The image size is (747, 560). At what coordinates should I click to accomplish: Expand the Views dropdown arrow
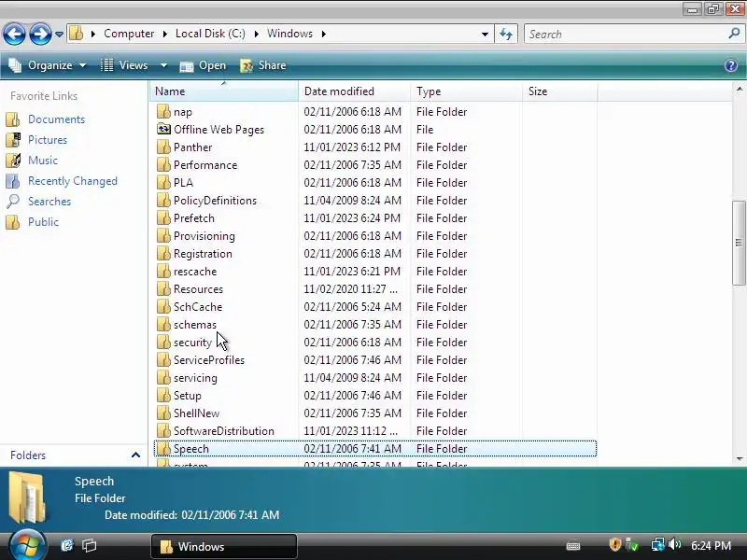tap(163, 65)
